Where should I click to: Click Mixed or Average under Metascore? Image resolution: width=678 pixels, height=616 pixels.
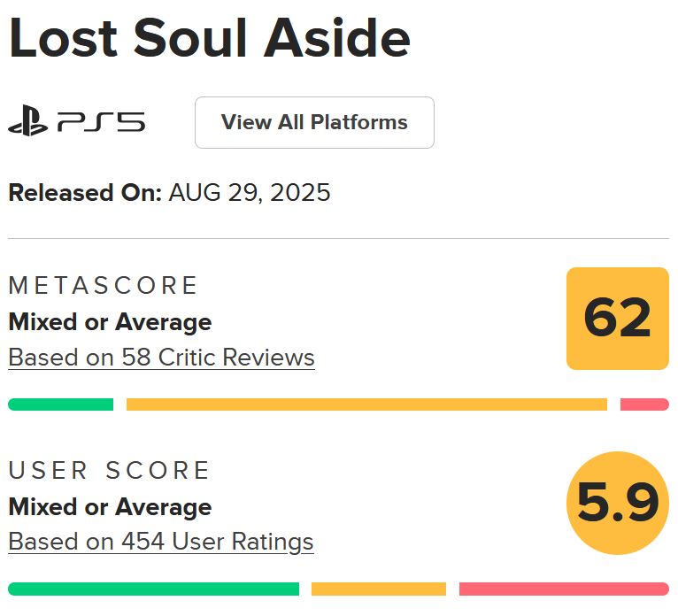pos(110,322)
